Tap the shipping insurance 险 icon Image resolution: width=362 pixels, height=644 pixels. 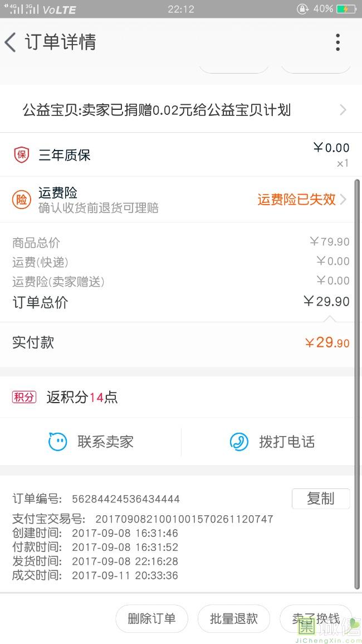pos(21,200)
